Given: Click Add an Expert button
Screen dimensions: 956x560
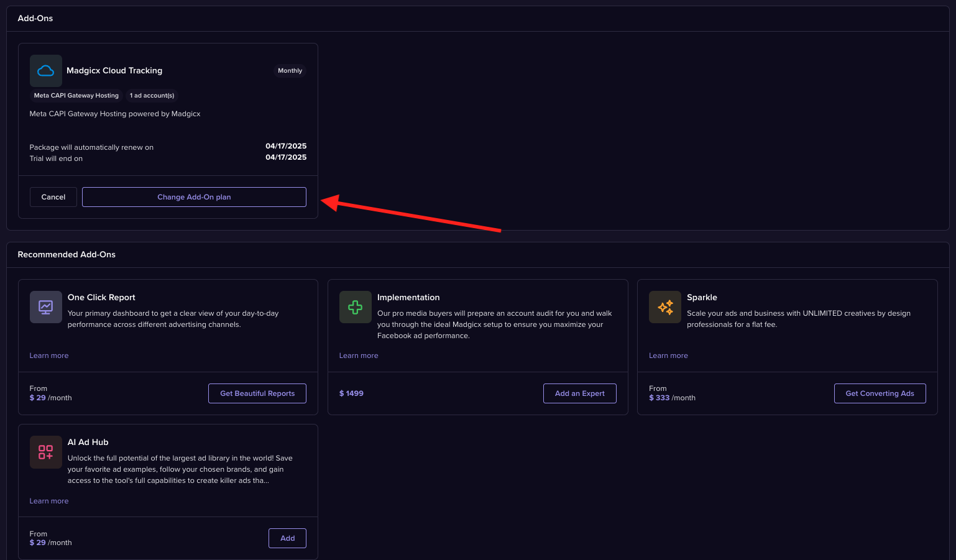Looking at the screenshot, I should [580, 393].
